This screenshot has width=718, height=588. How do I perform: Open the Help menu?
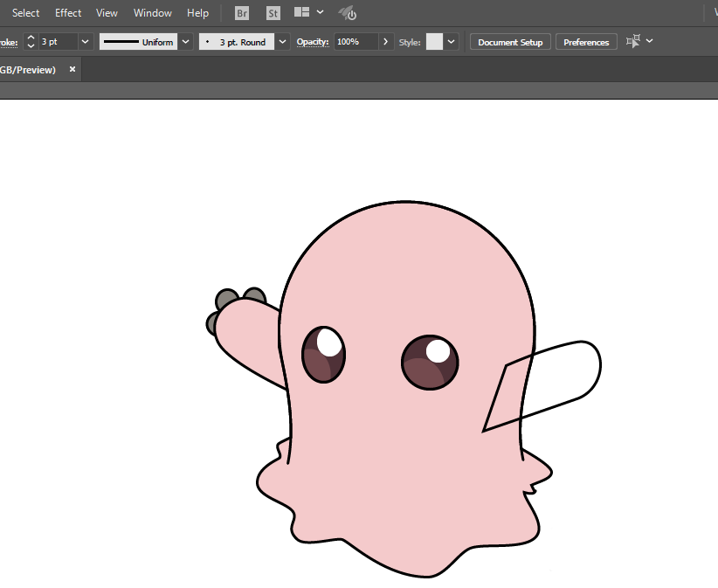click(198, 13)
